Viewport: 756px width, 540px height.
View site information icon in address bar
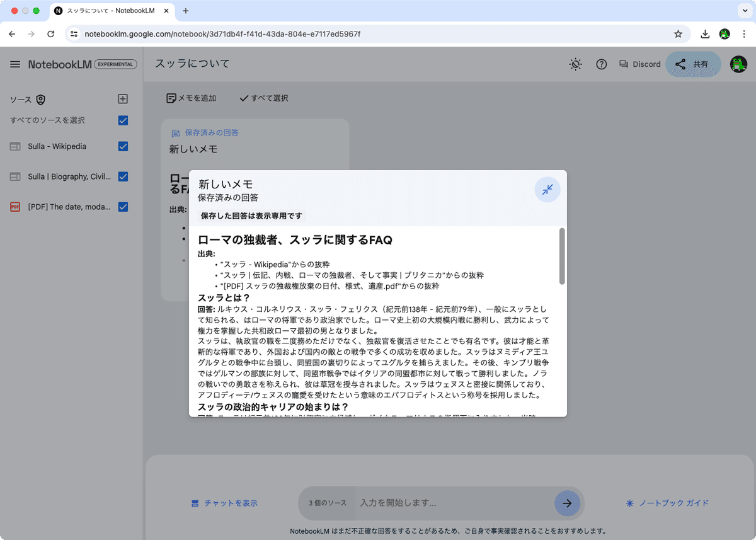point(74,34)
